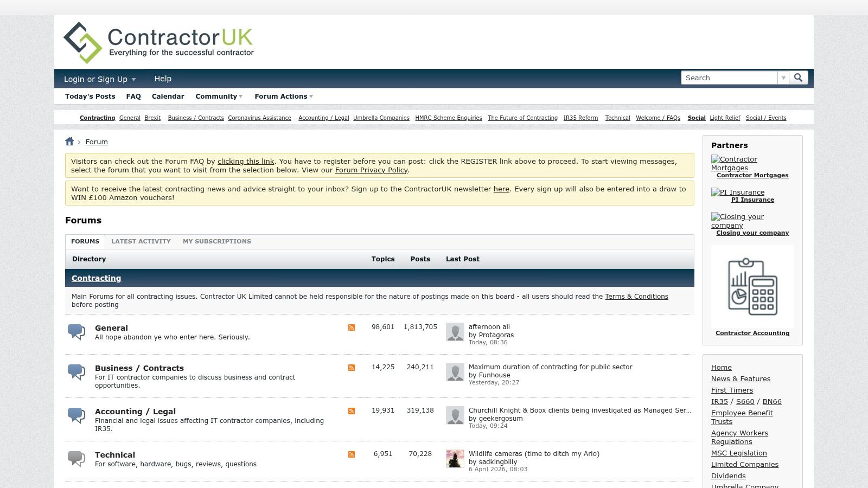Open Dividends sidebar link
The width and height of the screenshot is (868, 488).
pyautogui.click(x=729, y=476)
